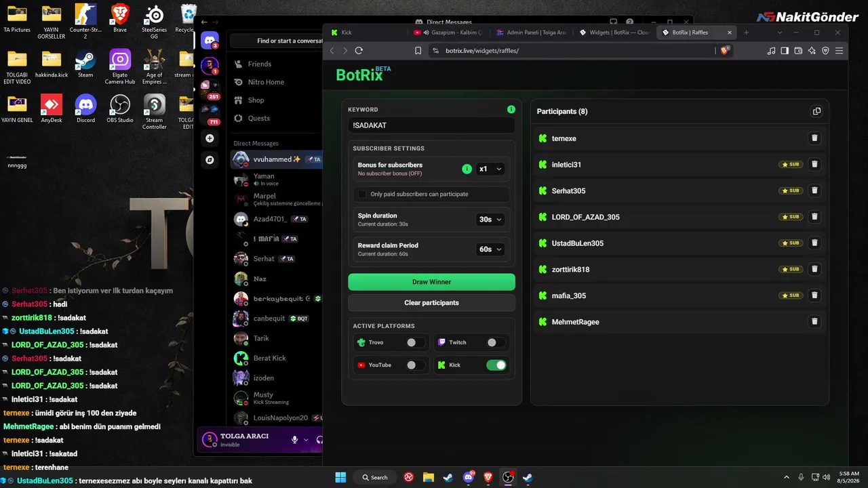This screenshot has width=868, height=488.
Task: Toggle the Brave sidebar panel icon
Action: coord(785,50)
